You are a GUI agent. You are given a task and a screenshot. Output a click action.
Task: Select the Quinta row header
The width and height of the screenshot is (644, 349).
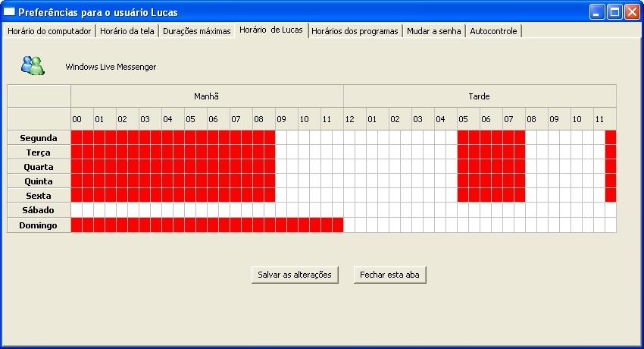[x=39, y=181]
